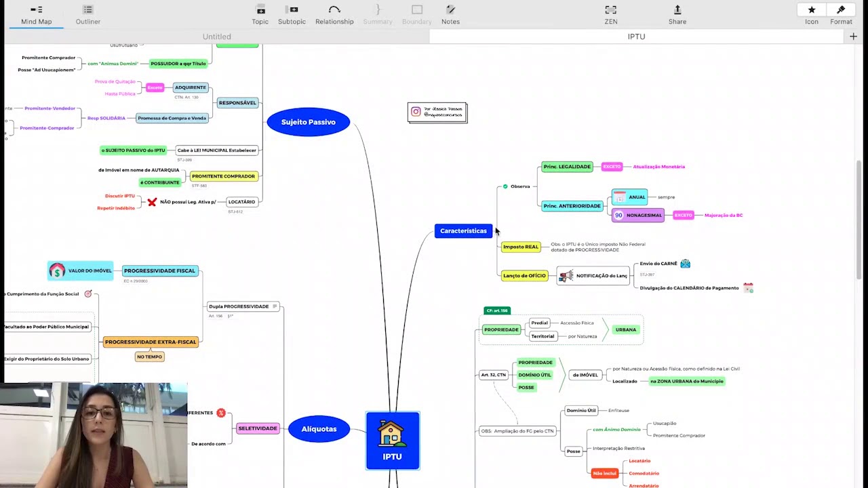
Task: Select the NO TEMPO callout
Action: (149, 357)
